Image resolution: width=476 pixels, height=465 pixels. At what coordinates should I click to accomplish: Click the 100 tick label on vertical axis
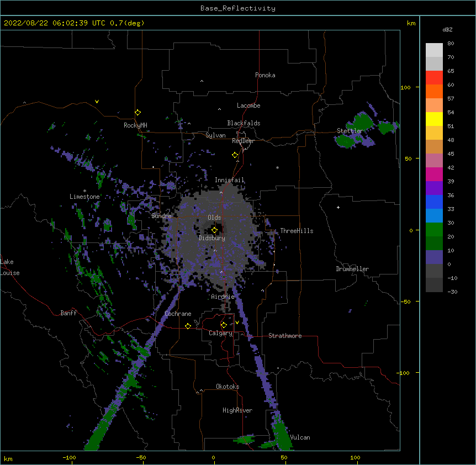coord(405,87)
